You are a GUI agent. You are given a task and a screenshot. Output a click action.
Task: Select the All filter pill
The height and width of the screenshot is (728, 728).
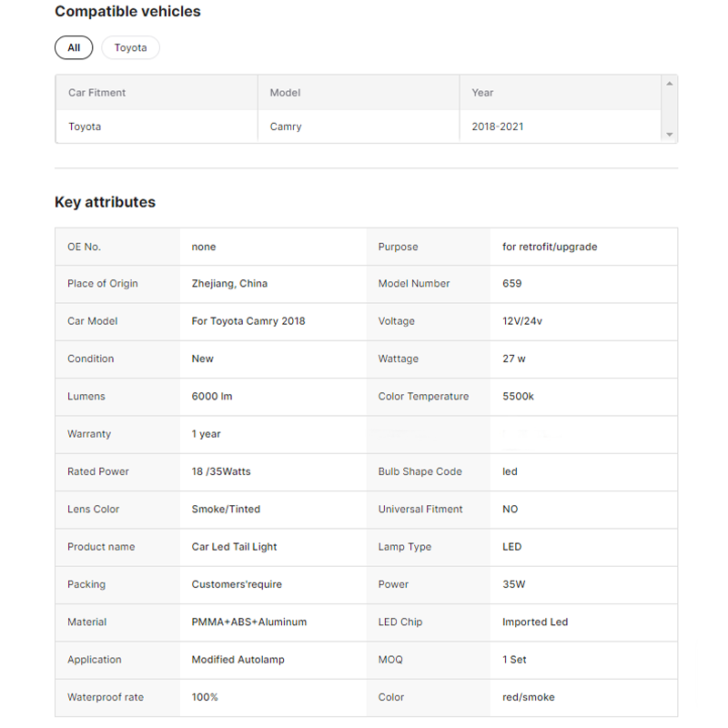(x=74, y=47)
